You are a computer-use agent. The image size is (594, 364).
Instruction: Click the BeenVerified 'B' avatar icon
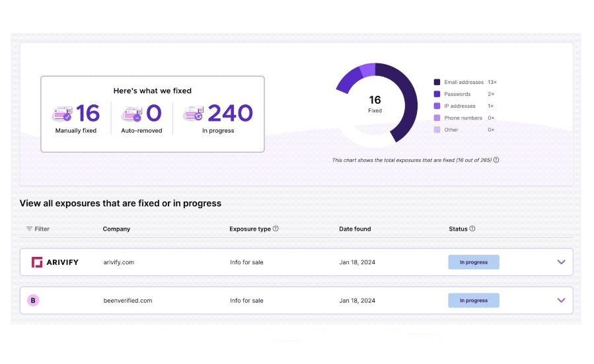click(x=33, y=301)
